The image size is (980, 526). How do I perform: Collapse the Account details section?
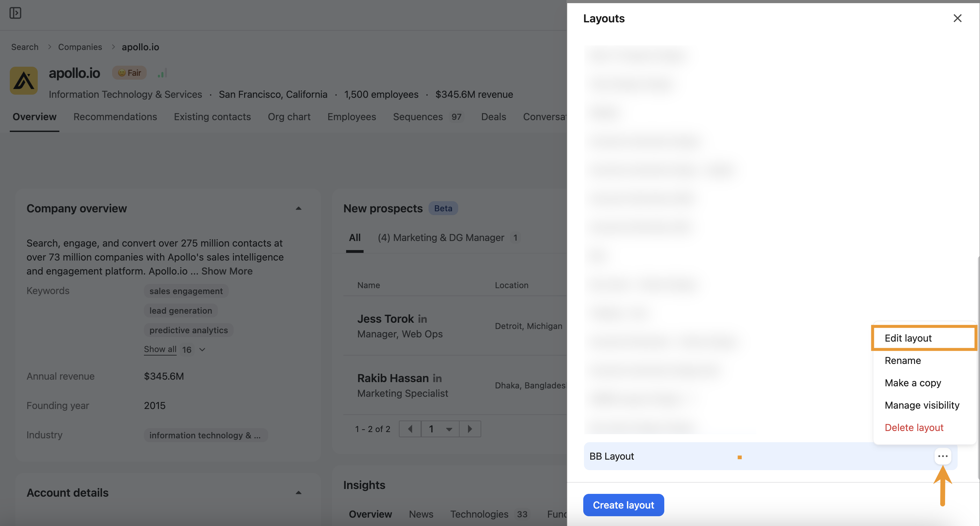point(298,492)
